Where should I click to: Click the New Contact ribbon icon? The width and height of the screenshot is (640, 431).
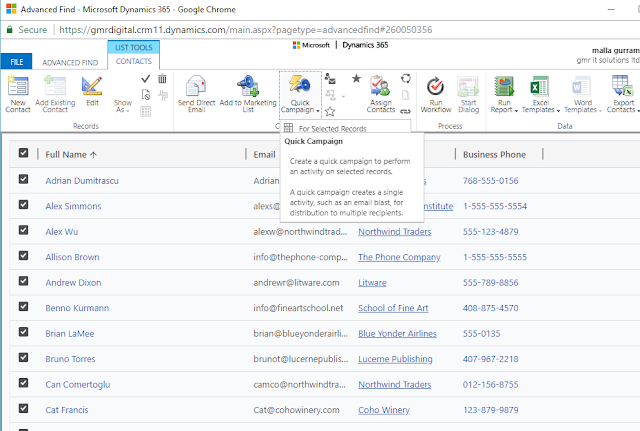(18, 86)
